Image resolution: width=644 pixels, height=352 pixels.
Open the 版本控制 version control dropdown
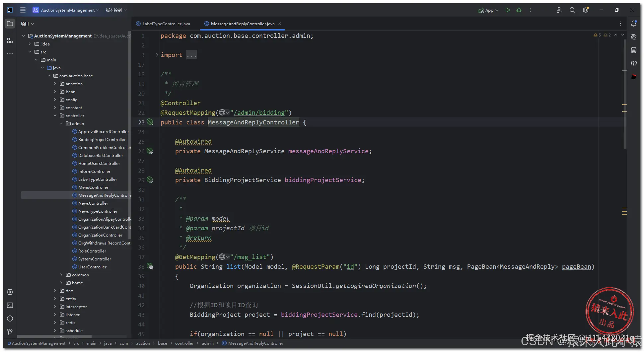tap(116, 10)
